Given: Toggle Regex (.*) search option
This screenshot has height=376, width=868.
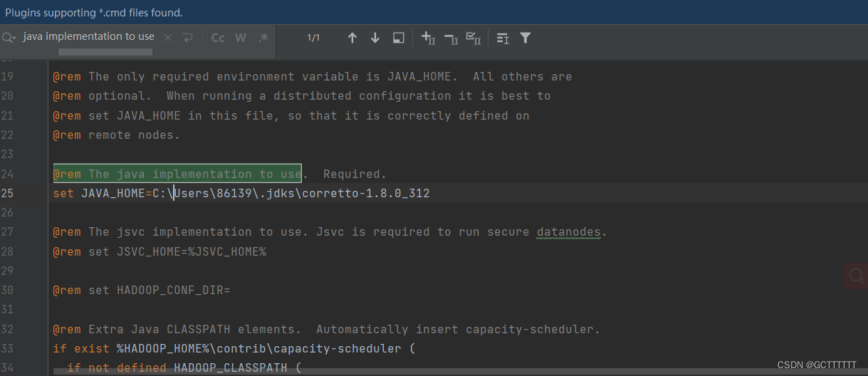Looking at the screenshot, I should pos(263,38).
